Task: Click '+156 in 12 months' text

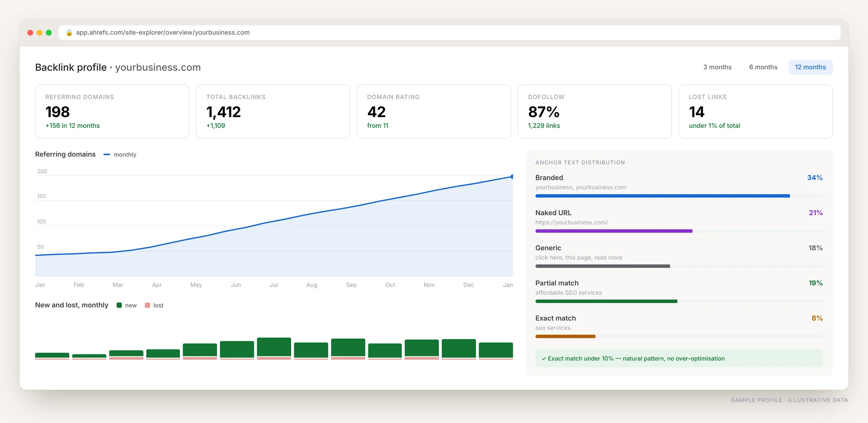Action: [72, 126]
